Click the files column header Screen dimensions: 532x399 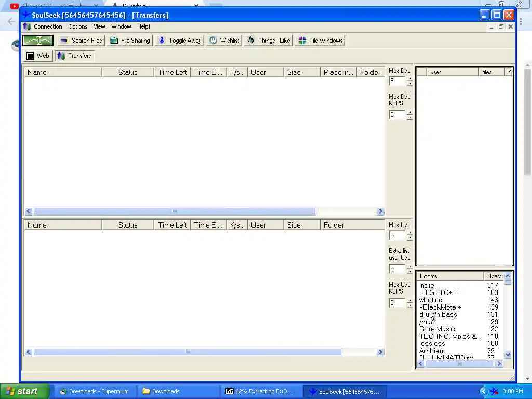coord(491,72)
